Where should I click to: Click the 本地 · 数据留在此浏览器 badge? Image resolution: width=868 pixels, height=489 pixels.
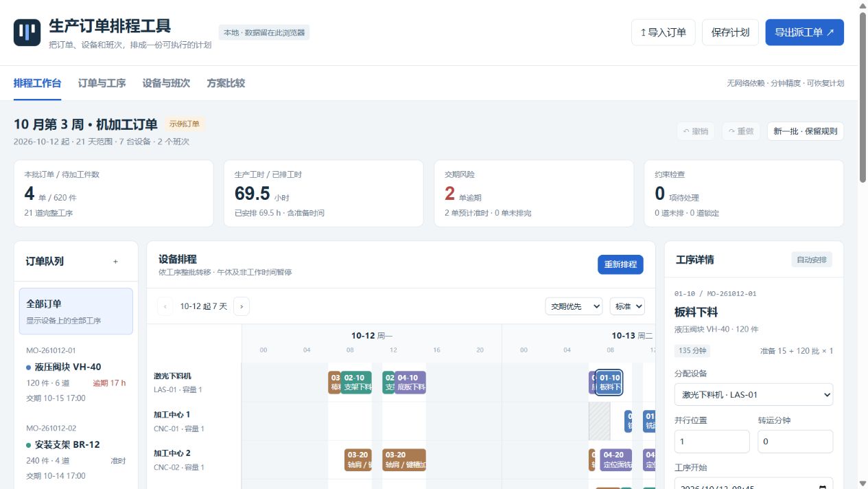[x=264, y=32]
